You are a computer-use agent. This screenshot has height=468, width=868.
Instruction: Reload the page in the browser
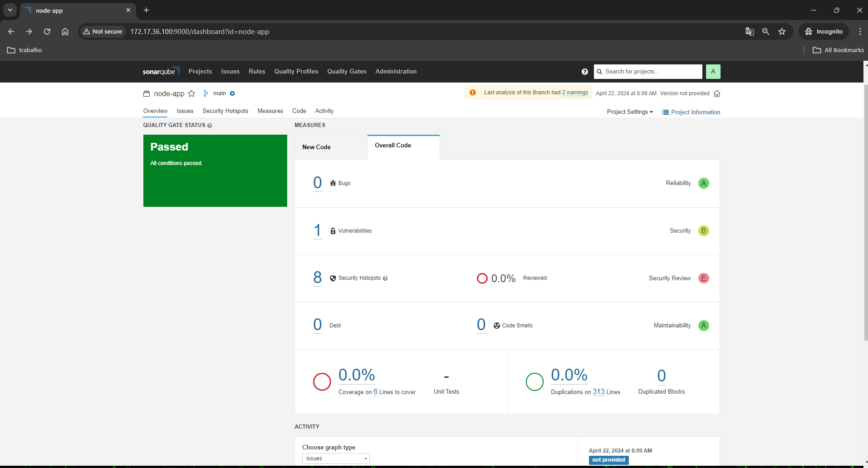[47, 31]
